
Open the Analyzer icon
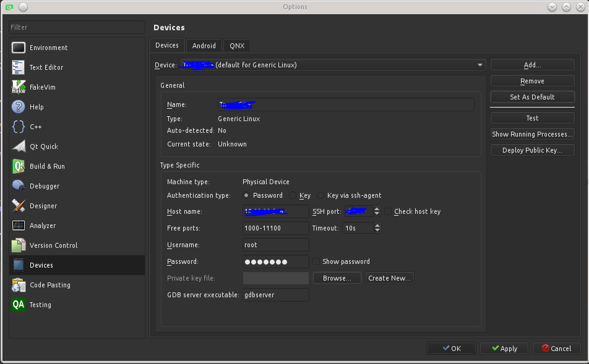click(19, 226)
